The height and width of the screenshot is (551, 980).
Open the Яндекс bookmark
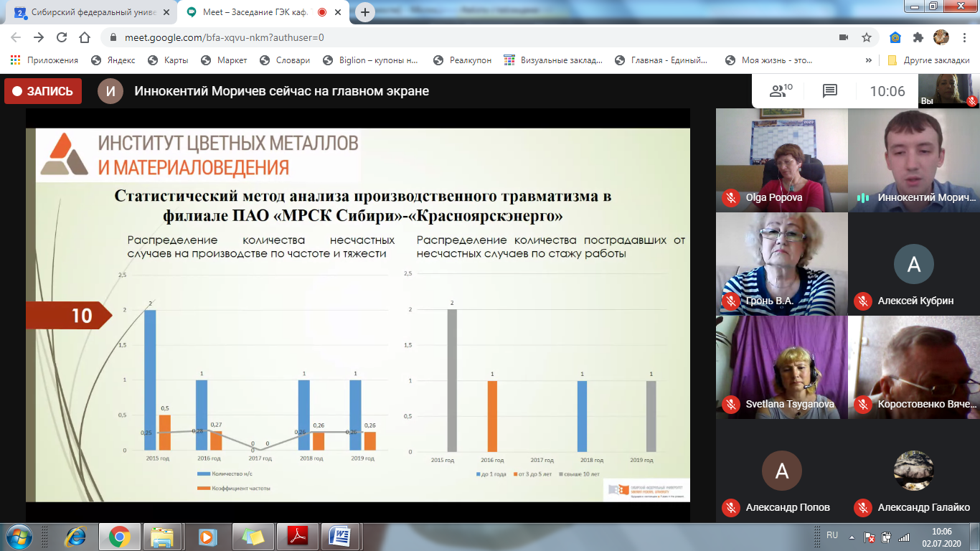[x=113, y=60]
